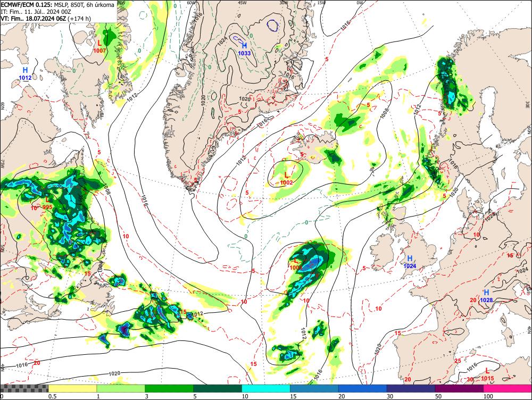Click the pink 100+ mm legend swatch
532x400 pixels.
508,388
